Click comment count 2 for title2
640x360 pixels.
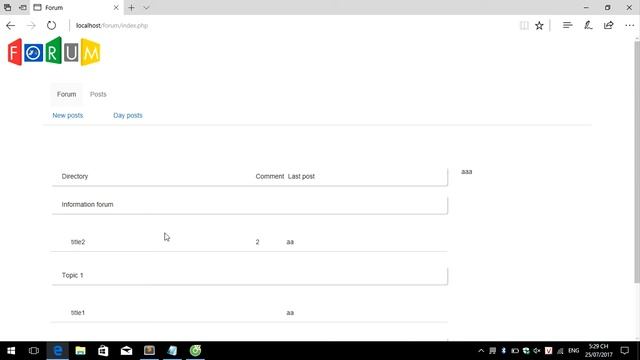point(258,242)
